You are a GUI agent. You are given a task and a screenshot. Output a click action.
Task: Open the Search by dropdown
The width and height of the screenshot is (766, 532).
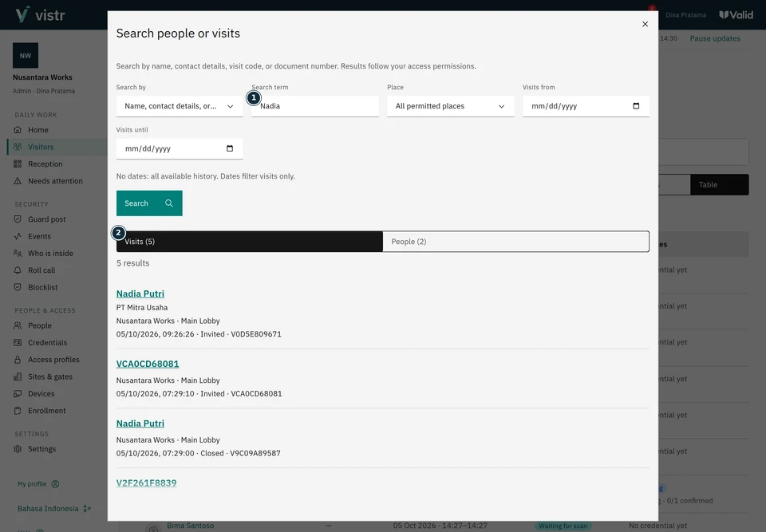[x=180, y=106]
